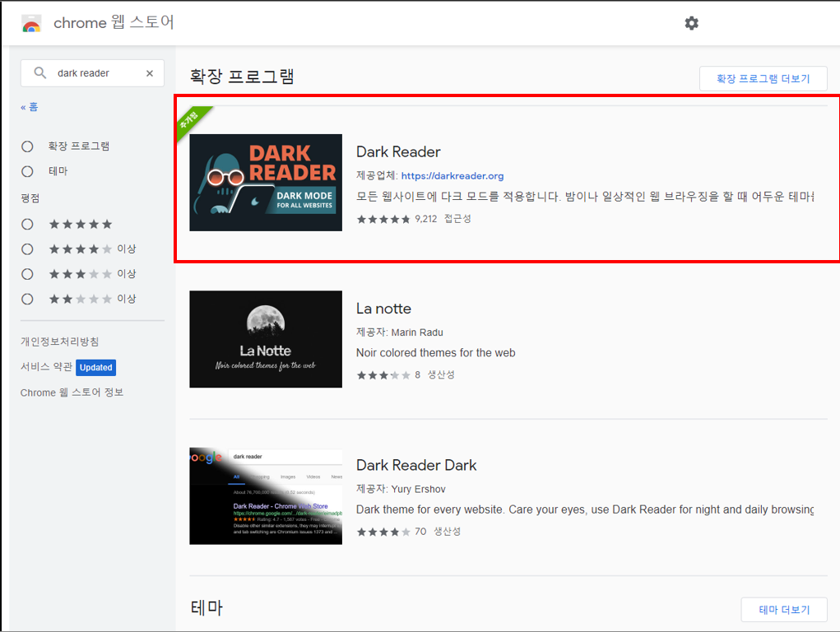Click Dark Reader's Korean description text

pyautogui.click(x=585, y=197)
